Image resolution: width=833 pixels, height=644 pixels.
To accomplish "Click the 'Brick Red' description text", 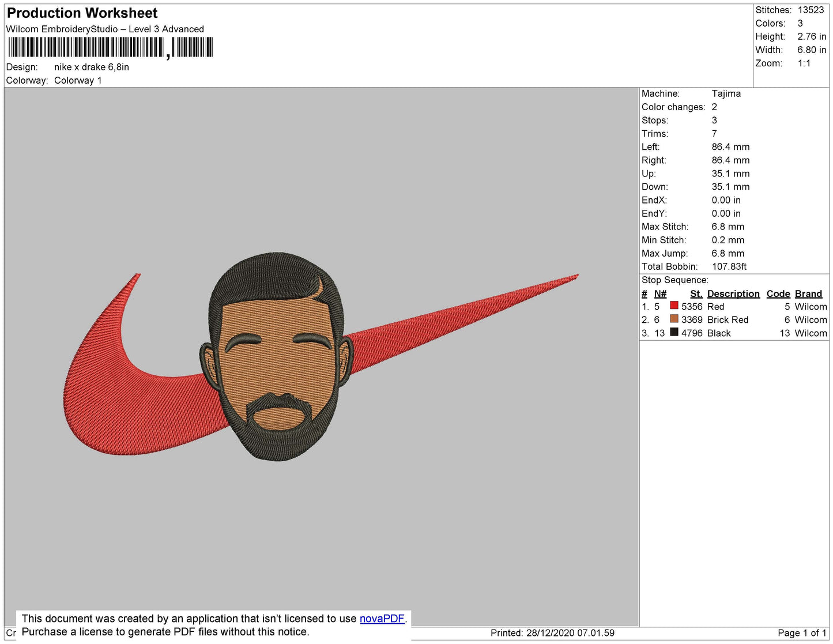I will [728, 320].
